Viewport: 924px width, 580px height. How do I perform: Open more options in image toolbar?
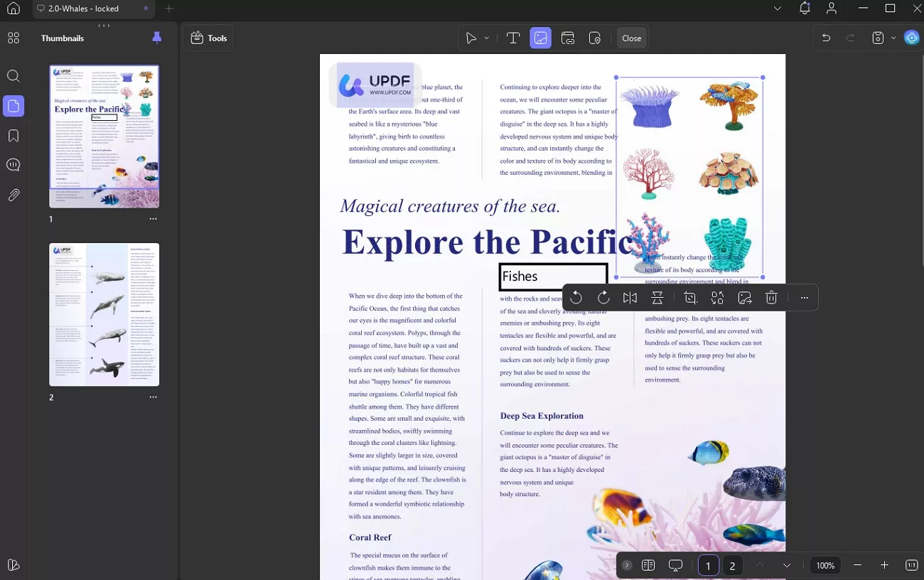(804, 298)
